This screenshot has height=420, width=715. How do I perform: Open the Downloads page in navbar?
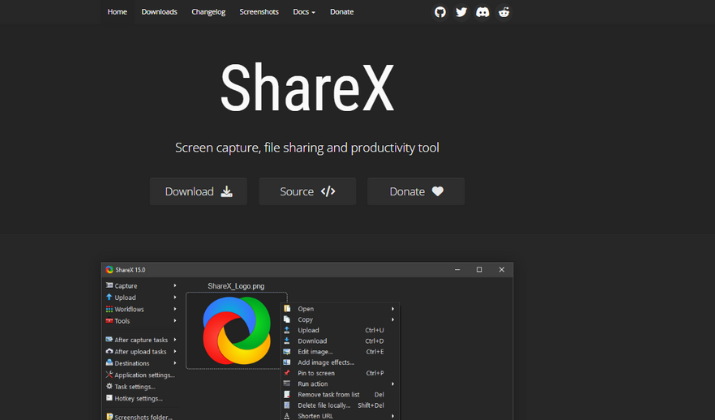click(159, 12)
